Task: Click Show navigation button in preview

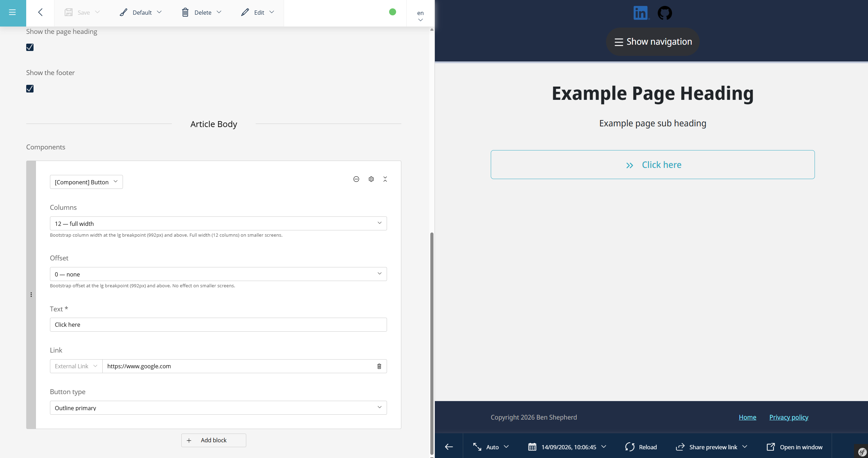Action: (653, 42)
